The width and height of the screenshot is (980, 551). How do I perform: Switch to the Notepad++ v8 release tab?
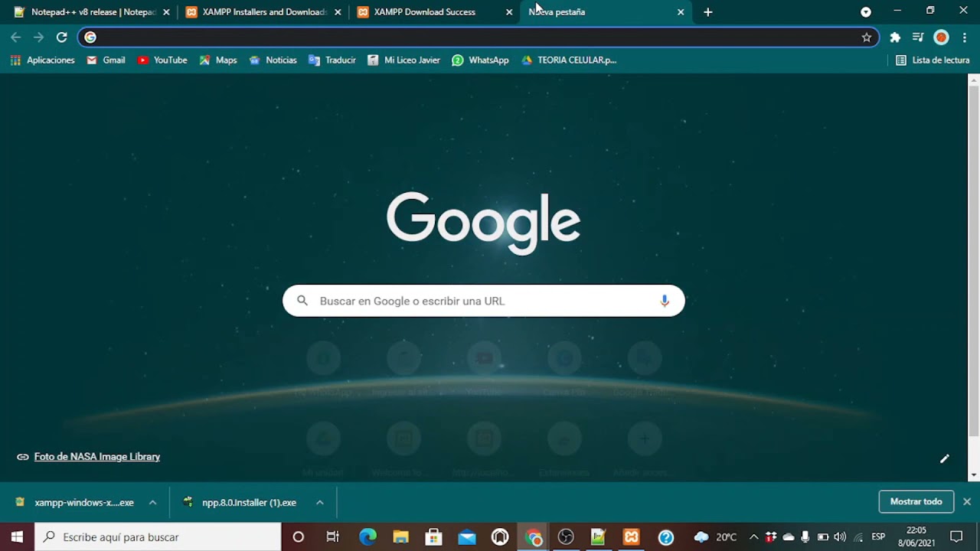click(x=92, y=12)
